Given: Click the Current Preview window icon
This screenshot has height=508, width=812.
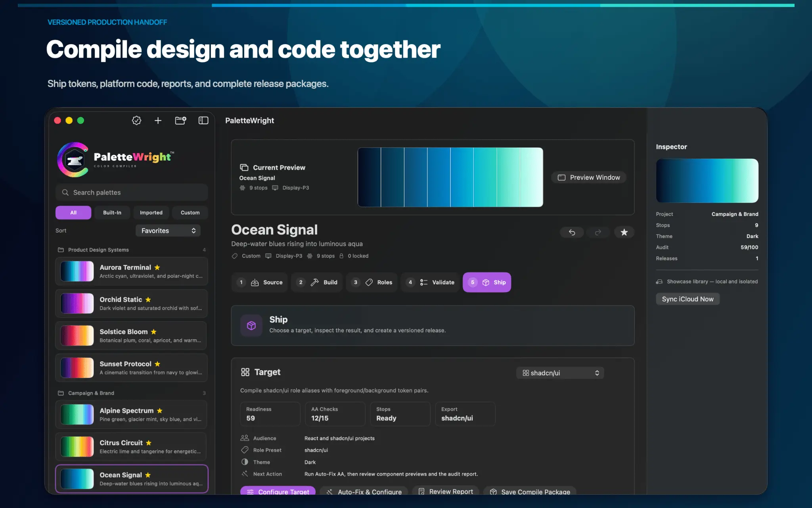Looking at the screenshot, I should pos(244,167).
